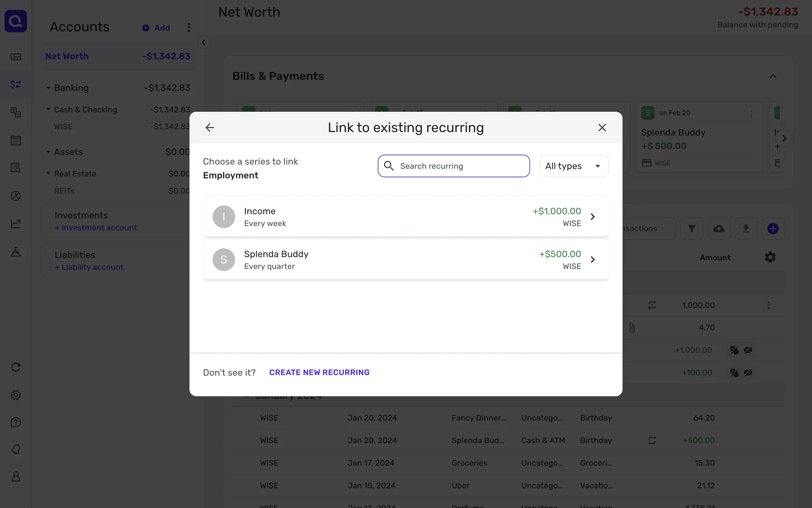Open the user profile icon

pos(16,476)
